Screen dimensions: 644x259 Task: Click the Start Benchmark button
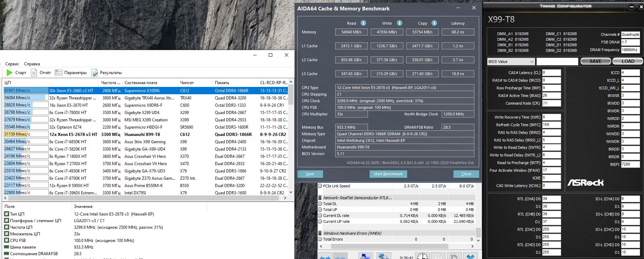tap(388, 174)
